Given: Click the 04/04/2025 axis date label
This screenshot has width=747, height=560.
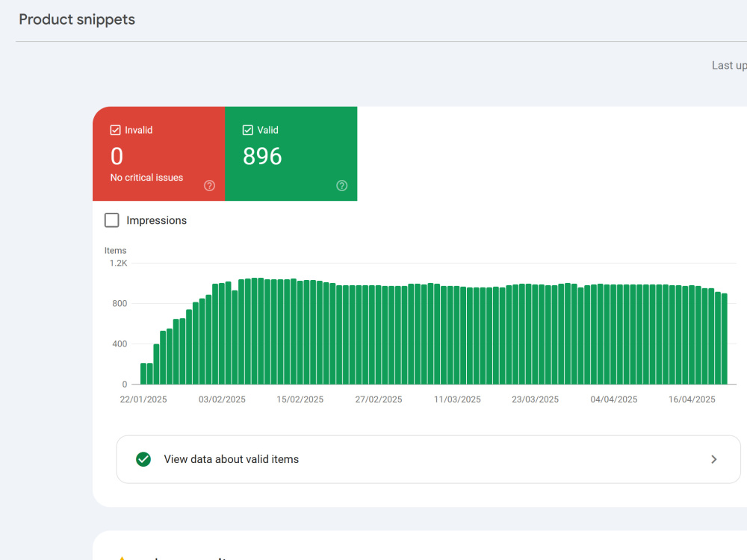Looking at the screenshot, I should point(614,399).
